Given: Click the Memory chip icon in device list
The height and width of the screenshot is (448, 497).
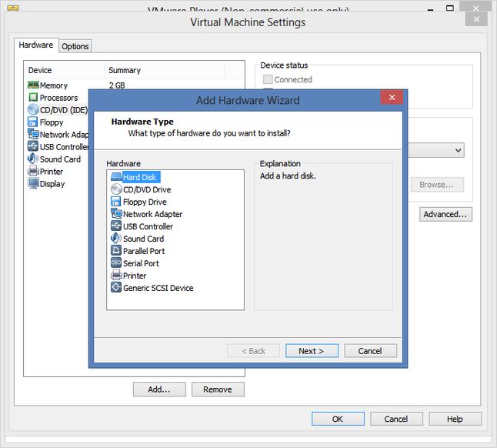Looking at the screenshot, I should (33, 85).
